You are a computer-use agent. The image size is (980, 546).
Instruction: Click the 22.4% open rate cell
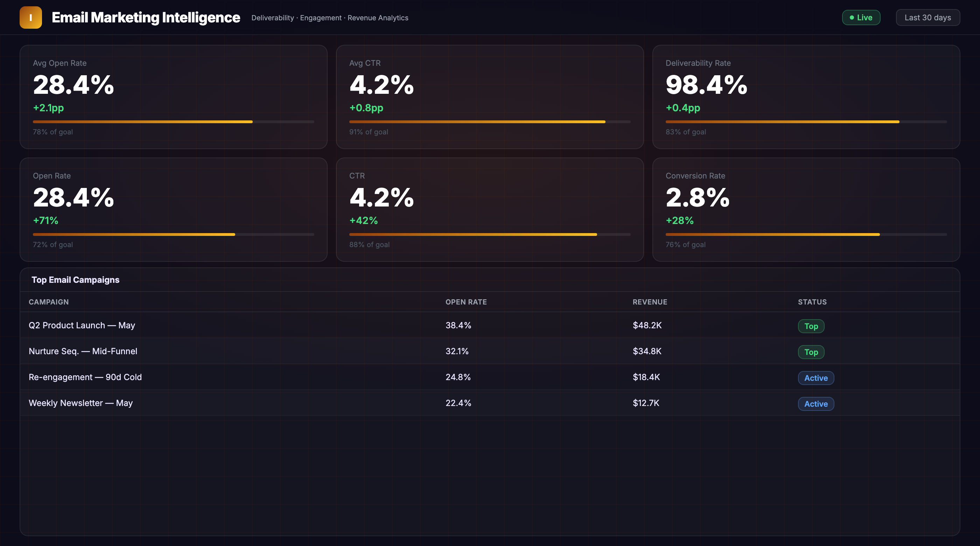click(x=458, y=403)
